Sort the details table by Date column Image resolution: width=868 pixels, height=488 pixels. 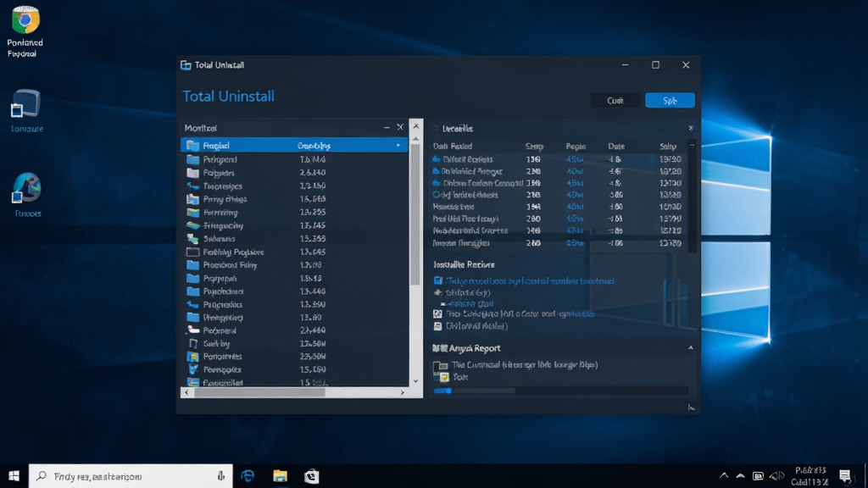click(x=616, y=147)
